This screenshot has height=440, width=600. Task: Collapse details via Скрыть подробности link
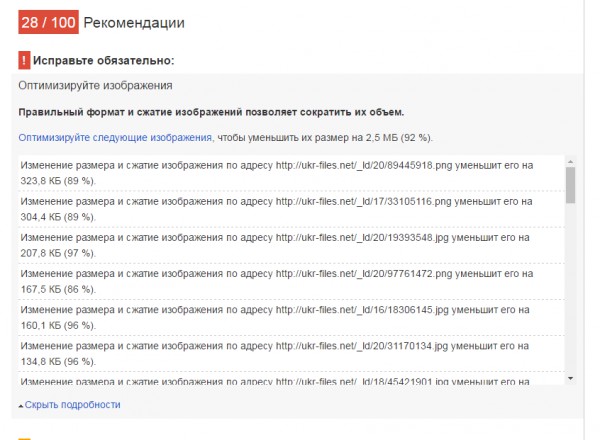72,404
